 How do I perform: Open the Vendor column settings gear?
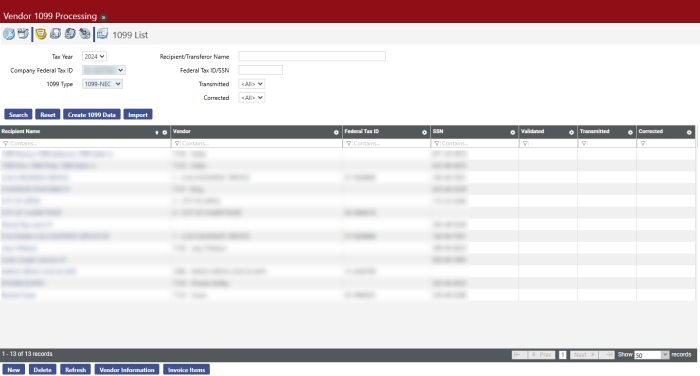(336, 132)
